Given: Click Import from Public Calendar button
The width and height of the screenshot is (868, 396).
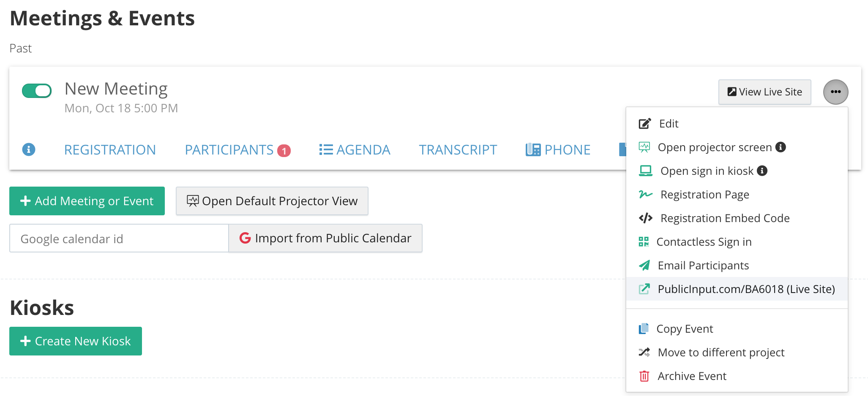Looking at the screenshot, I should coord(325,239).
